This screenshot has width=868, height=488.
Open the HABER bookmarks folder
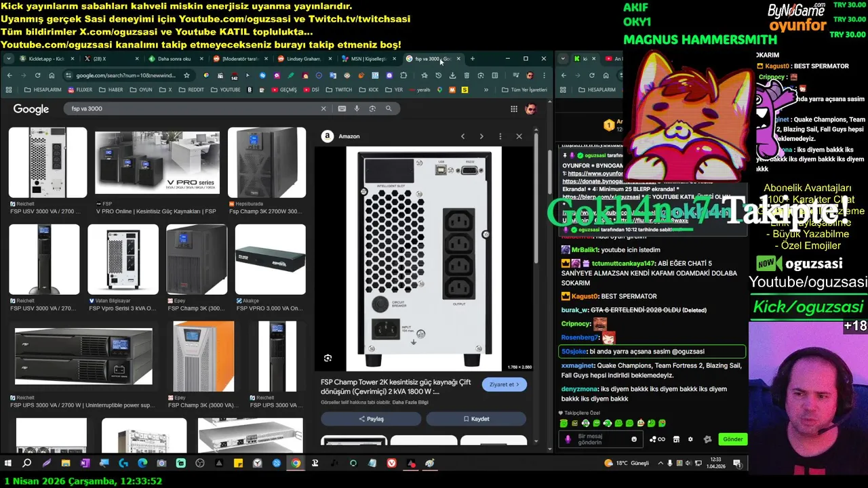tap(111, 89)
